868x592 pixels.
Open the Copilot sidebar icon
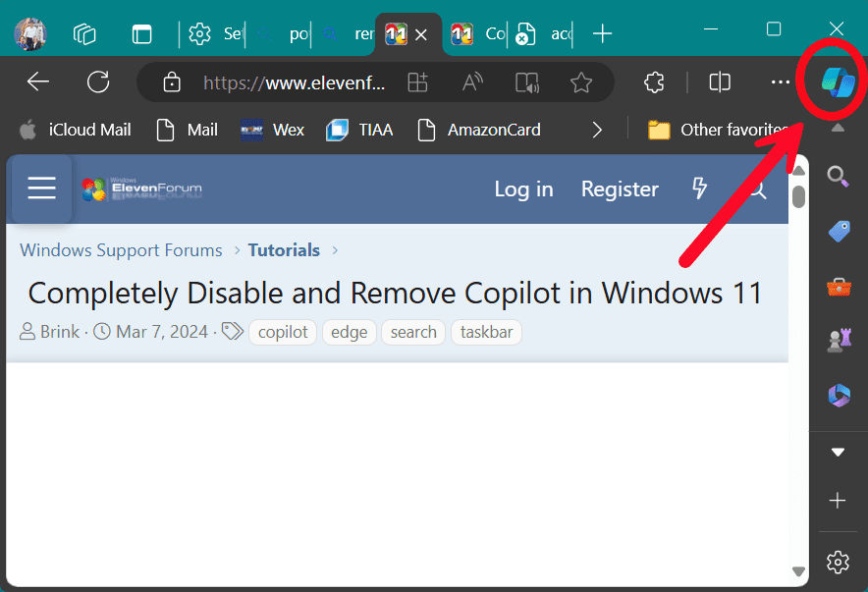[x=838, y=82]
